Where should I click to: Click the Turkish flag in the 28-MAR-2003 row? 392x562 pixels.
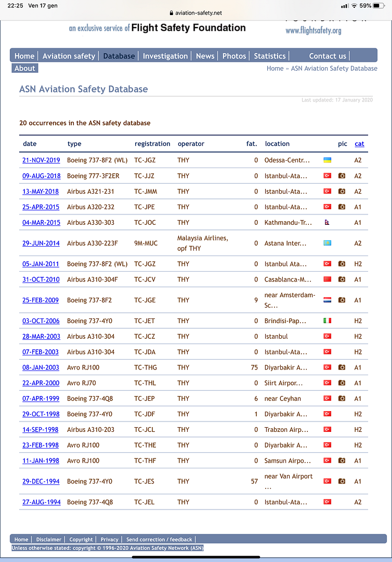(327, 336)
